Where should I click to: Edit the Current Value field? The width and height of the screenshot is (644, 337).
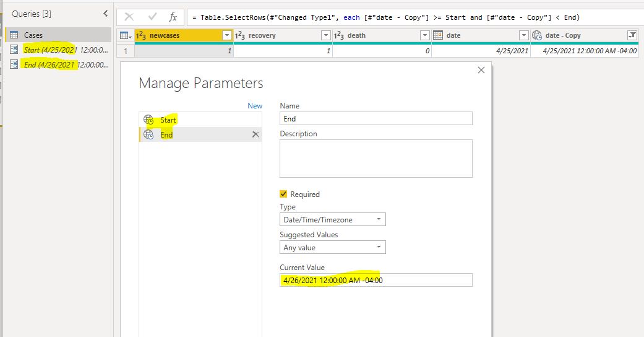tap(376, 280)
